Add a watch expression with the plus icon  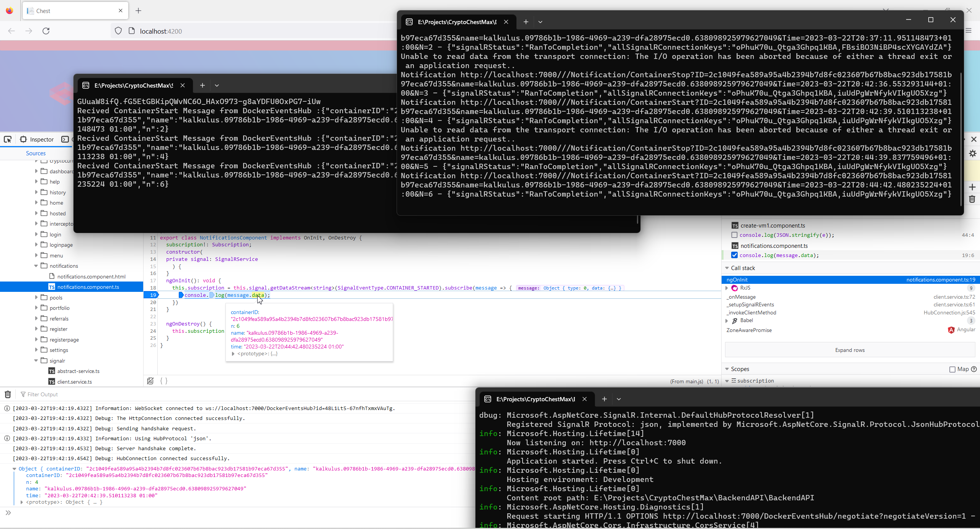click(972, 187)
